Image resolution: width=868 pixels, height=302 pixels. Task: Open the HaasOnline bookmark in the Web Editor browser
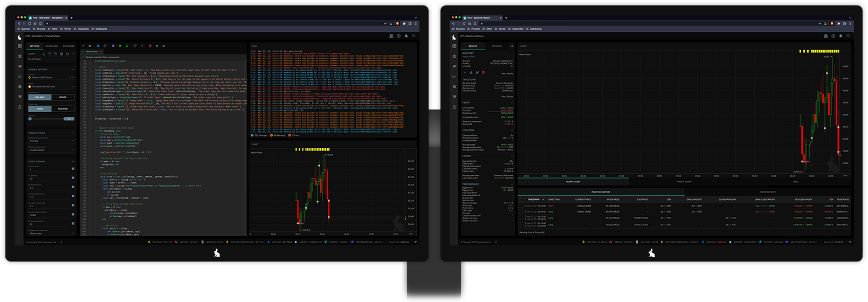[81, 29]
